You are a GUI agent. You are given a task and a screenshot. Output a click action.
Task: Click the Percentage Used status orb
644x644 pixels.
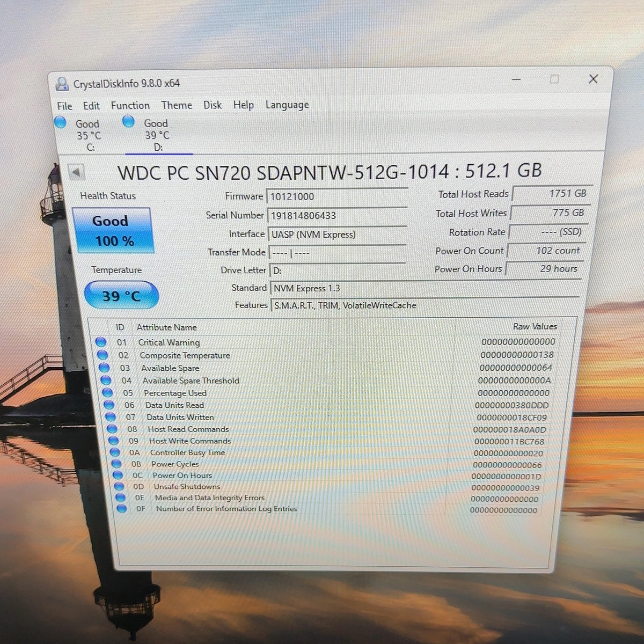coord(107,392)
